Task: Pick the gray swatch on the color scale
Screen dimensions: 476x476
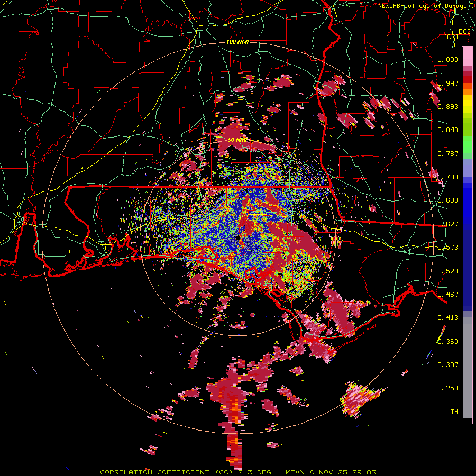Action: click(x=467, y=368)
